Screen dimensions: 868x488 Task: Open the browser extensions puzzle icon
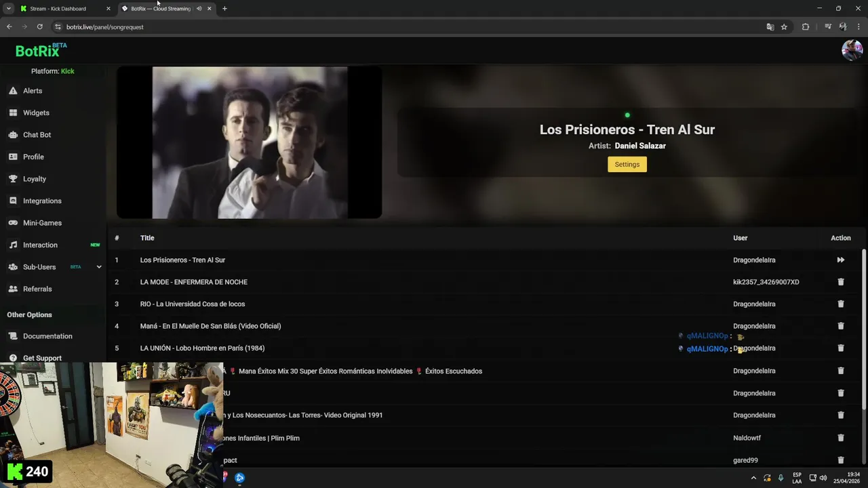(806, 27)
